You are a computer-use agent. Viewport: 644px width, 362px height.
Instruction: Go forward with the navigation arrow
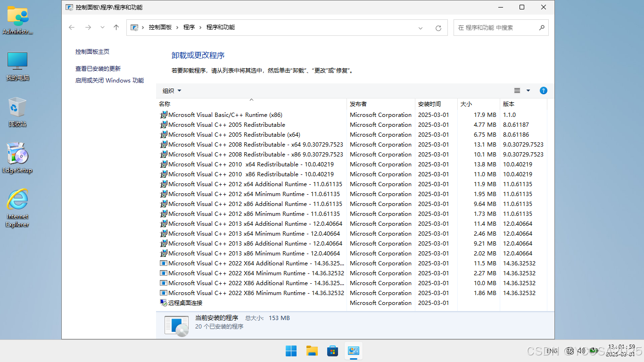tap(88, 27)
